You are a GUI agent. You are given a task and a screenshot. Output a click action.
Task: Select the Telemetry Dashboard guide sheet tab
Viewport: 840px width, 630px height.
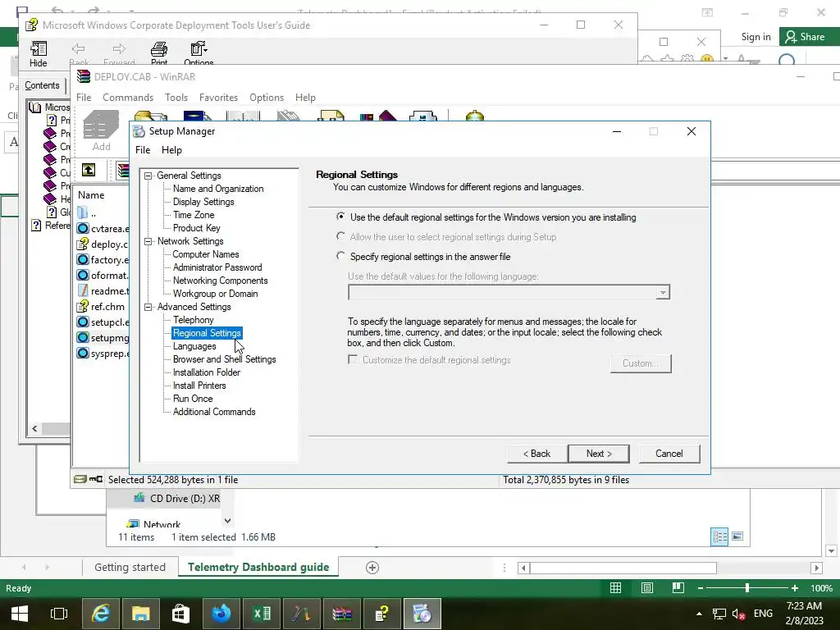coord(258,568)
